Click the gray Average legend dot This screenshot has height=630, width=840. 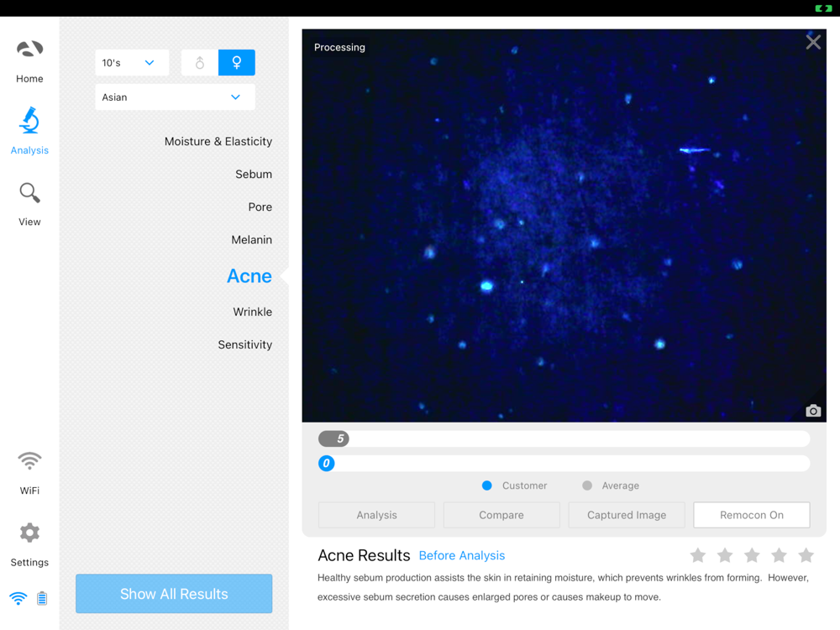point(587,486)
